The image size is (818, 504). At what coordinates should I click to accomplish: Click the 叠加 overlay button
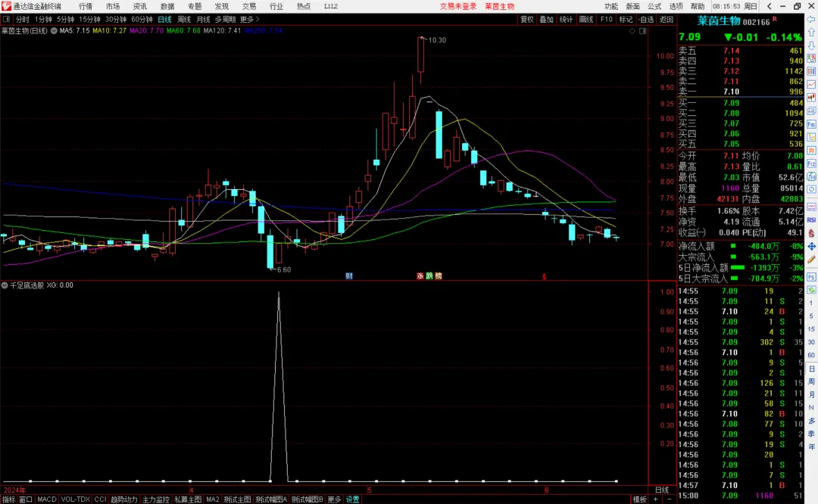tap(546, 19)
